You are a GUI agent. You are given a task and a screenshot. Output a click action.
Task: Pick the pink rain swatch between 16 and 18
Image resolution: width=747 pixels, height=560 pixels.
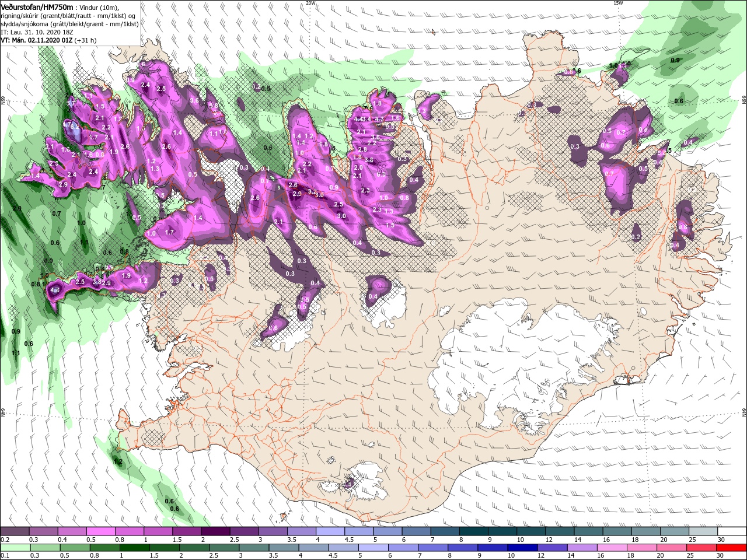612,548
